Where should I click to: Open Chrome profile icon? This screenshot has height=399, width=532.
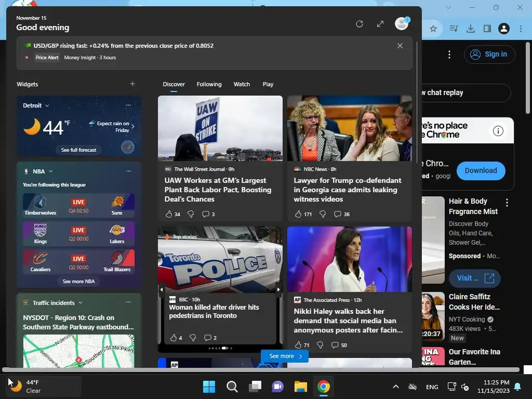(504, 29)
